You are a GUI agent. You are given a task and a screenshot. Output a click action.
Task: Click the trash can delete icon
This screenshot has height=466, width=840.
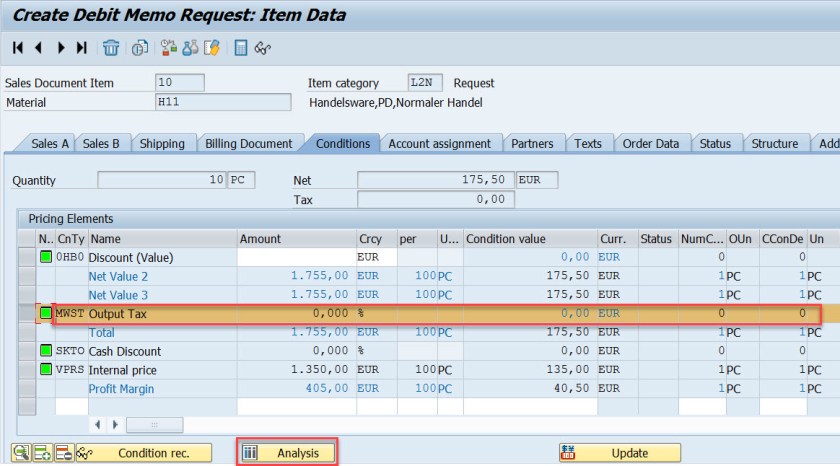pos(111,47)
